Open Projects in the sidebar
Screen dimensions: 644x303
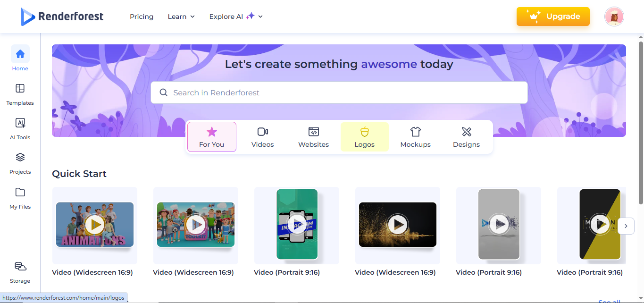click(x=20, y=163)
